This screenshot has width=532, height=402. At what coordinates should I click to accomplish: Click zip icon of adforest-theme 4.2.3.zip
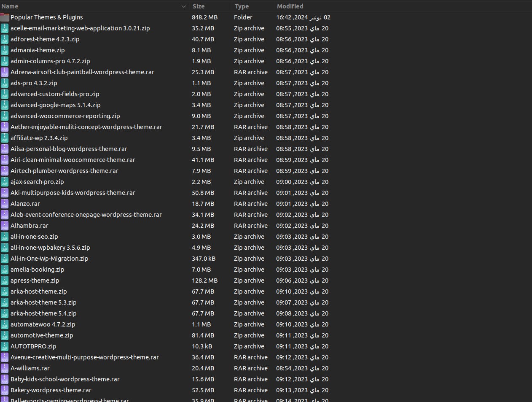click(x=5, y=39)
